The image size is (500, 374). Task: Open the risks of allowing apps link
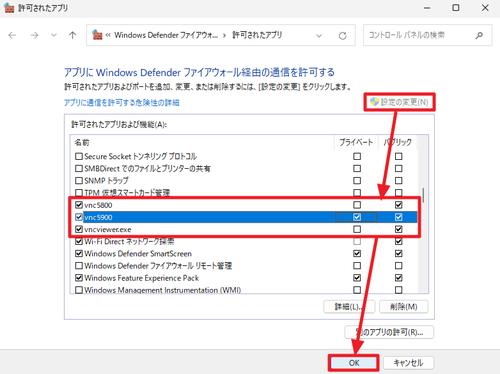(122, 103)
